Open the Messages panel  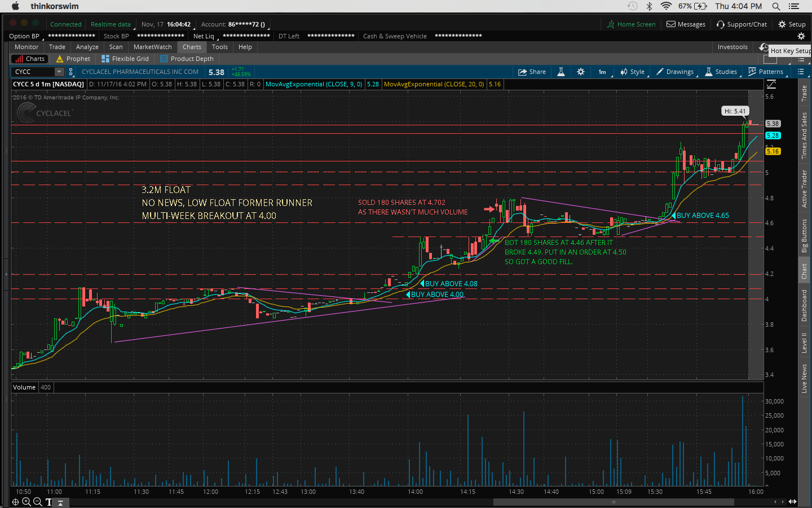(686, 24)
